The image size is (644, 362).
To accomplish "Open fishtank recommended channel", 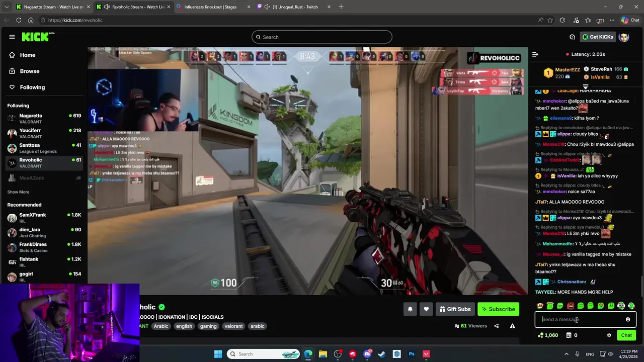I will 44,262.
